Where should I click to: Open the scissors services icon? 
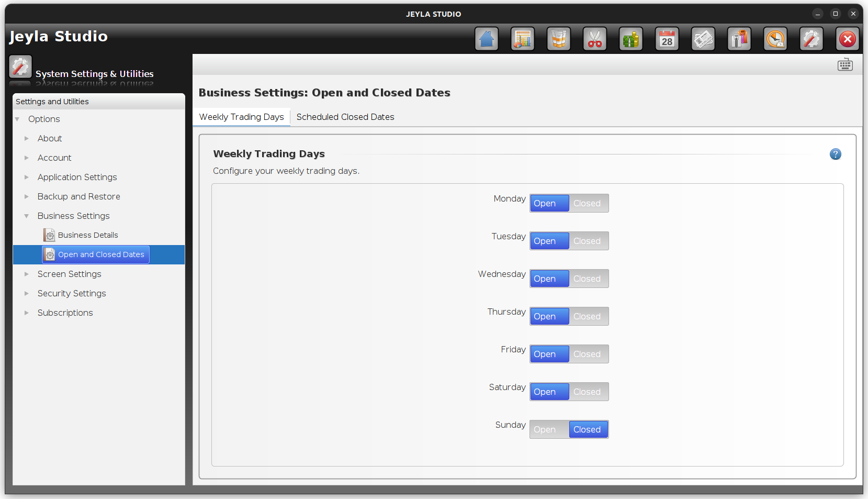[595, 39]
